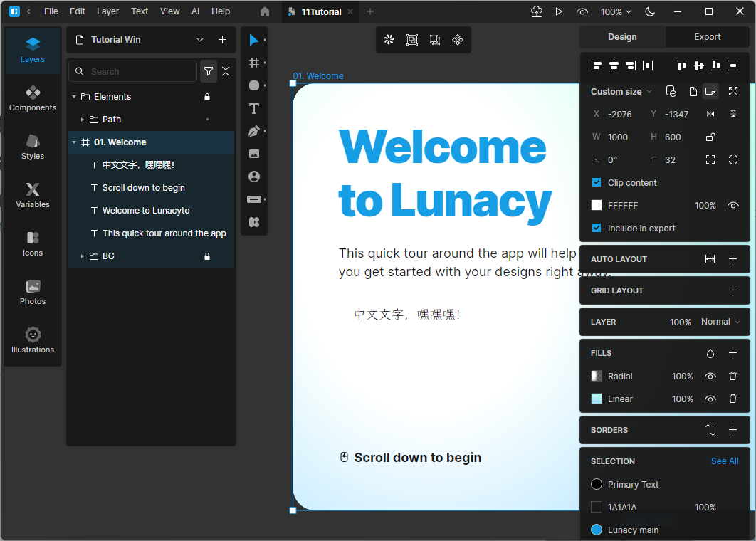
Task: Add a new fill
Action: [x=733, y=353]
